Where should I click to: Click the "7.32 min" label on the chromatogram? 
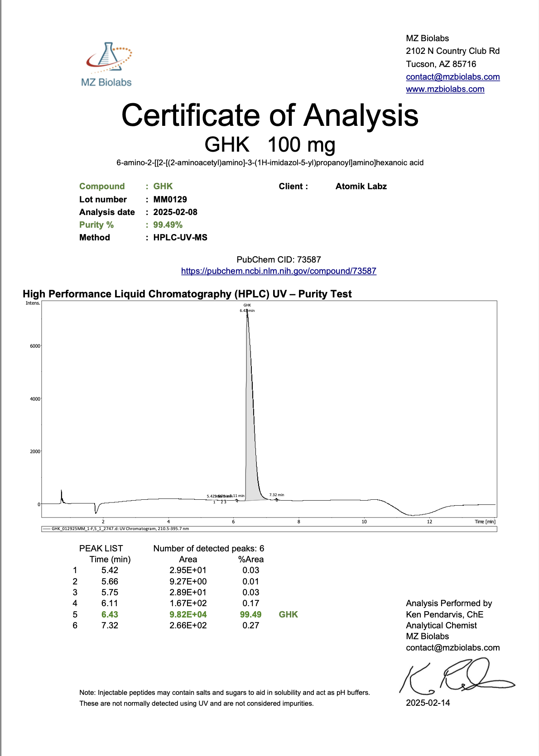point(277,495)
